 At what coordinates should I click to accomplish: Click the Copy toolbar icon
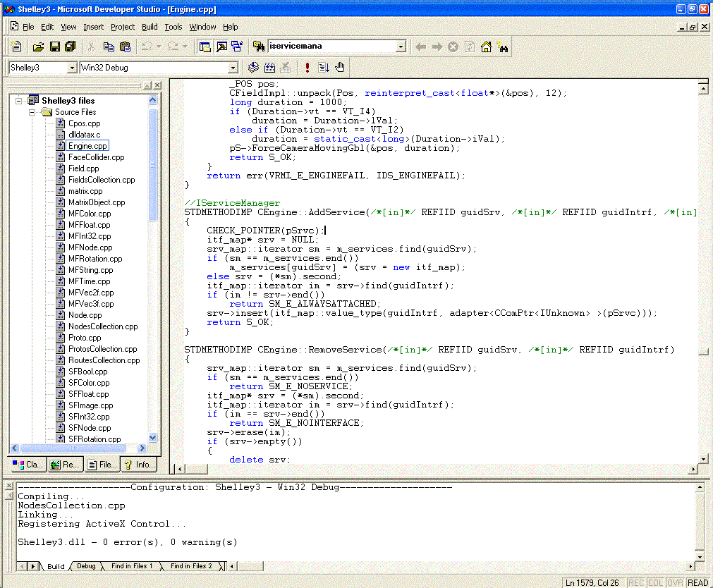point(108,47)
